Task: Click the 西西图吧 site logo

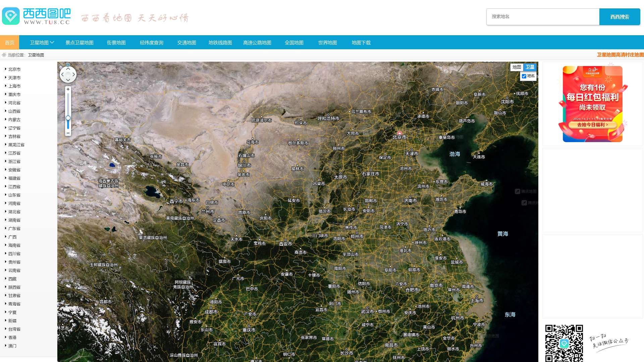Action: [37, 16]
